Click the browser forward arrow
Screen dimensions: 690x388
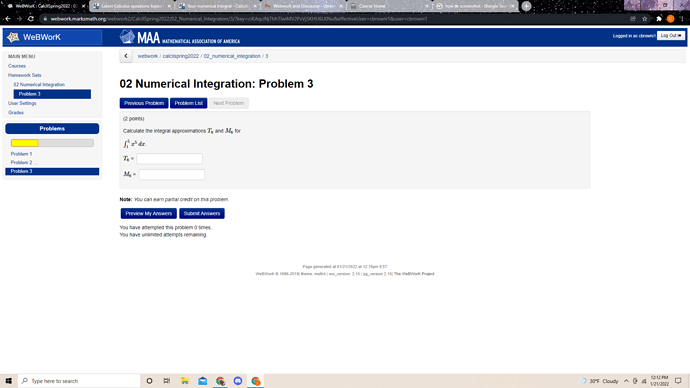click(19, 18)
